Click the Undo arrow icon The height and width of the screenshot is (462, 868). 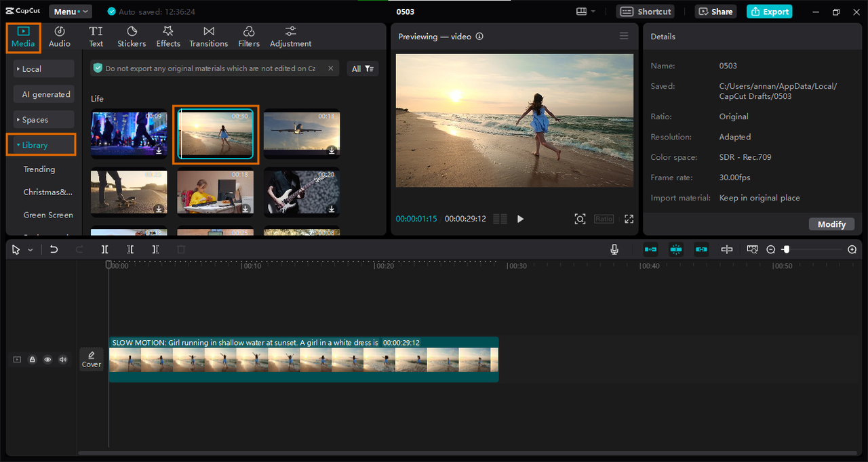[54, 249]
